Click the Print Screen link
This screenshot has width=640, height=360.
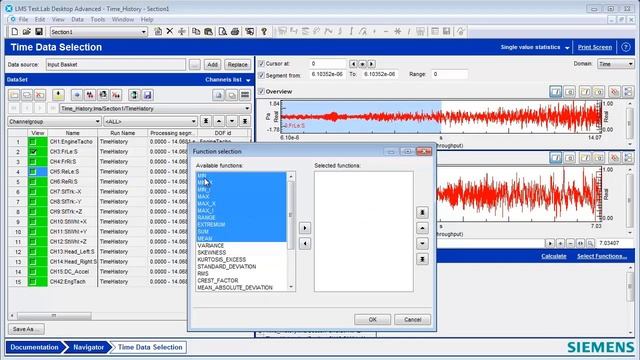595,47
